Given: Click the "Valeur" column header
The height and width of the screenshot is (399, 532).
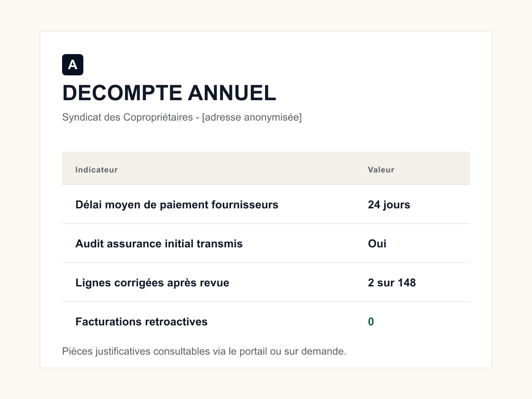Looking at the screenshot, I should [x=381, y=170].
